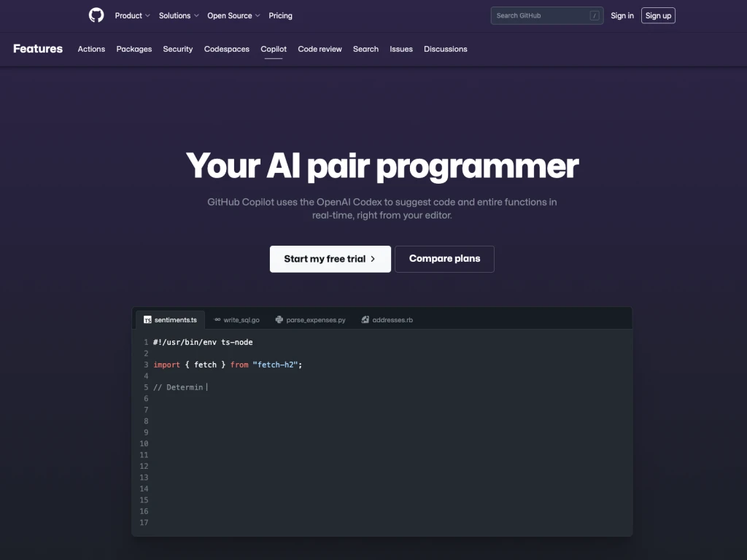Screen dimensions: 747x560
Task: Click Start my free trial button
Action: [x=330, y=259]
